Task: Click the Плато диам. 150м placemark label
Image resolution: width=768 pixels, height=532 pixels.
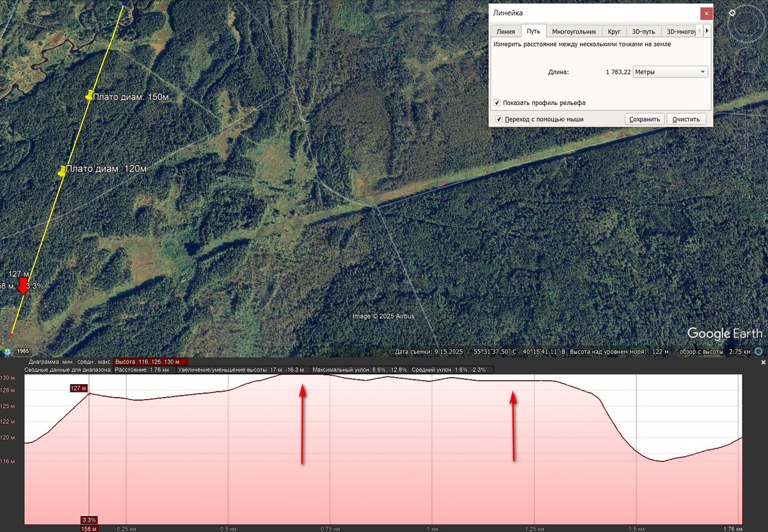Action: (129, 97)
